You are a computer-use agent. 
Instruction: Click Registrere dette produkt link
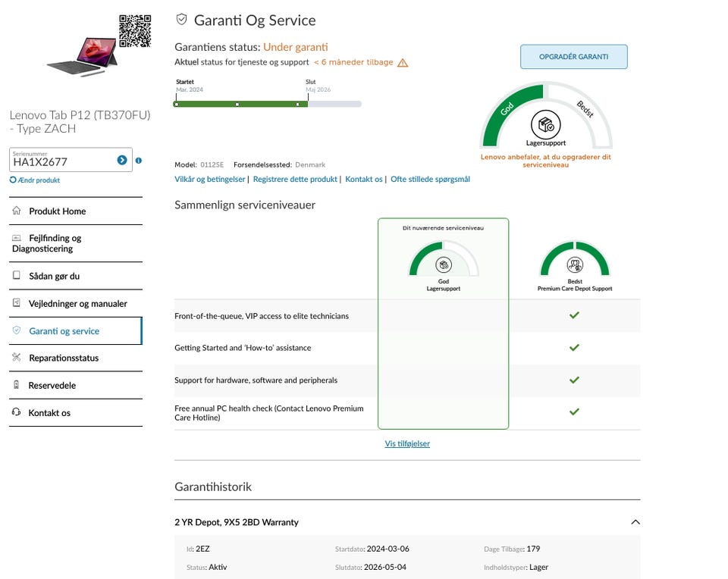click(x=295, y=179)
